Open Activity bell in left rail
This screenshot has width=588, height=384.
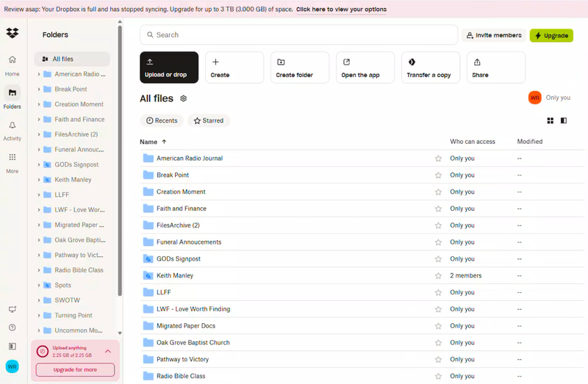click(12, 126)
